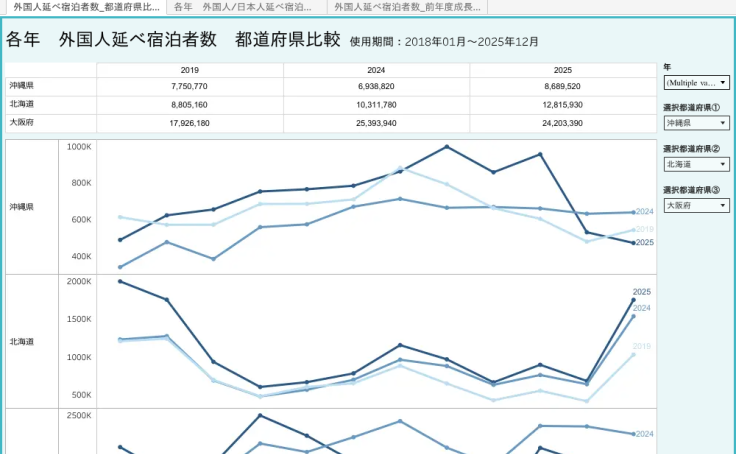Screen dimensions: 736x454
Task: Click the value 24,203,390
Action: click(562, 123)
